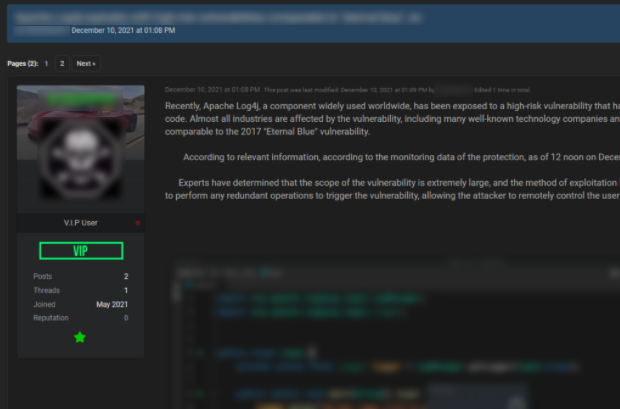This screenshot has height=409, width=620.
Task: Open the blurred code screenshot in the post
Action: click(396, 334)
